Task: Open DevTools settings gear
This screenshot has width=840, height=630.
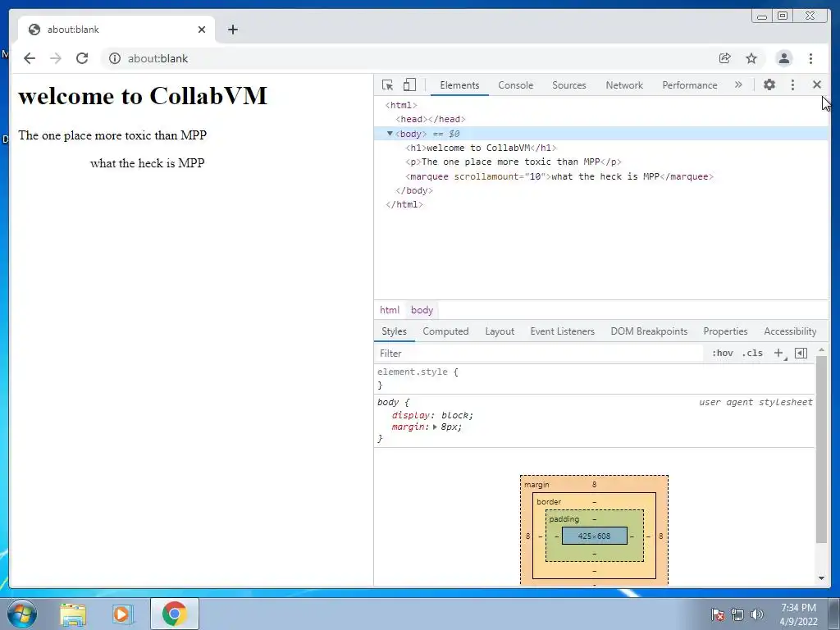Action: coord(769,84)
